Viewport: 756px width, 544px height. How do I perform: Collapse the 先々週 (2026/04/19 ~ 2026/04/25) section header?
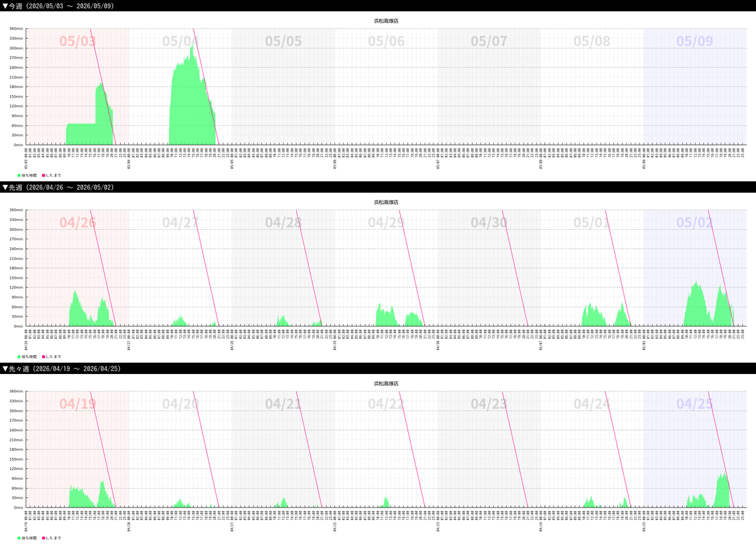(x=378, y=368)
